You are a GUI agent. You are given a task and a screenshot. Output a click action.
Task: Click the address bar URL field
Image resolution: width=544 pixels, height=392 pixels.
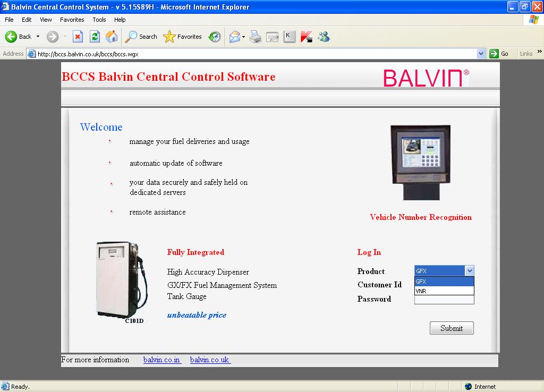[257, 54]
